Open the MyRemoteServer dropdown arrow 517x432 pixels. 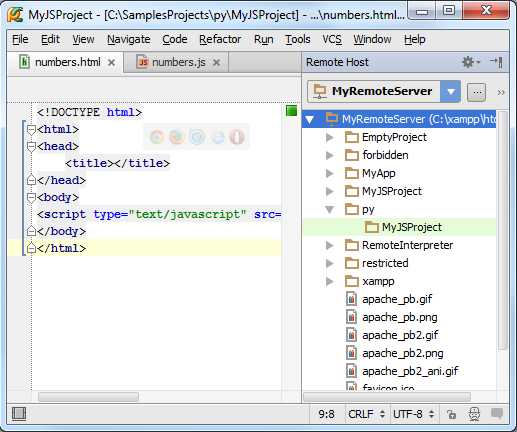(450, 91)
